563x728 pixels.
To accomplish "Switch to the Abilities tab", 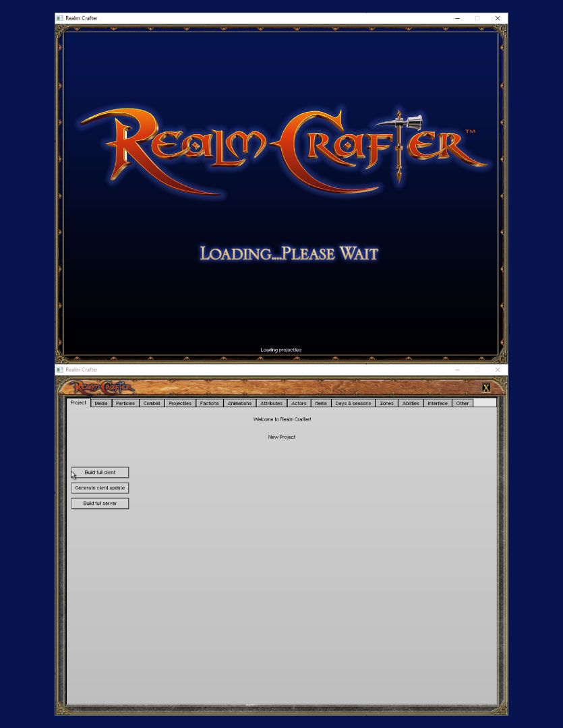I will (411, 404).
